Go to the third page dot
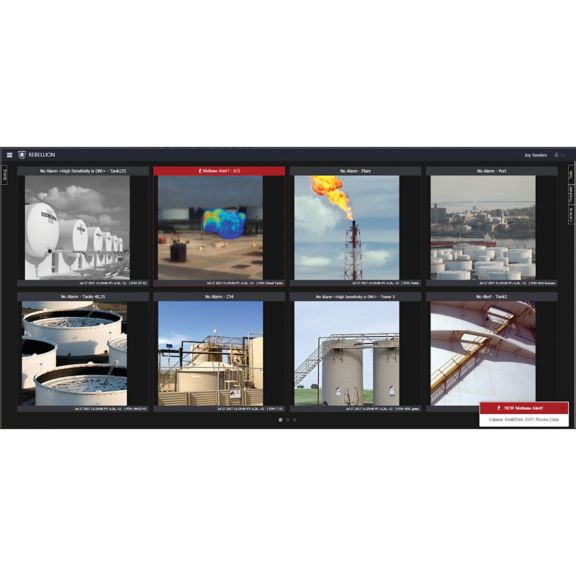This screenshot has height=576, width=576. (295, 420)
